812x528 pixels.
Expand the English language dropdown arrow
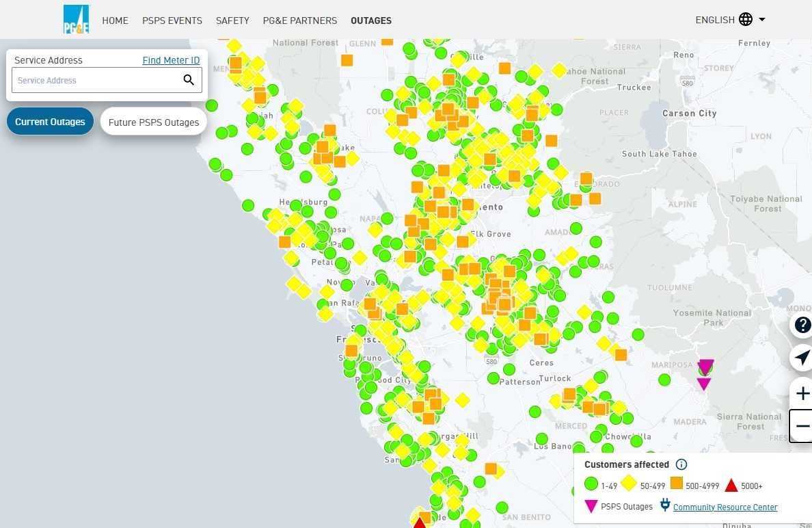tap(762, 20)
